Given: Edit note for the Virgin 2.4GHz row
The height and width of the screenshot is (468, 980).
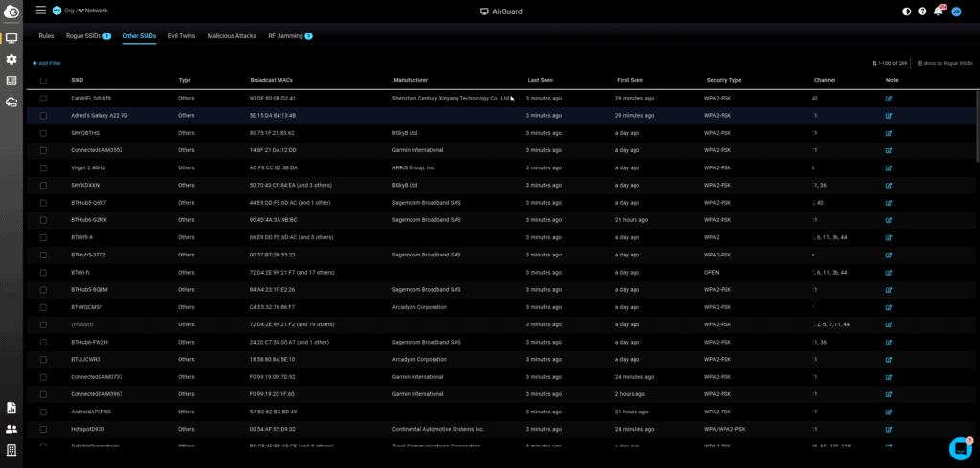Looking at the screenshot, I should 889,167.
